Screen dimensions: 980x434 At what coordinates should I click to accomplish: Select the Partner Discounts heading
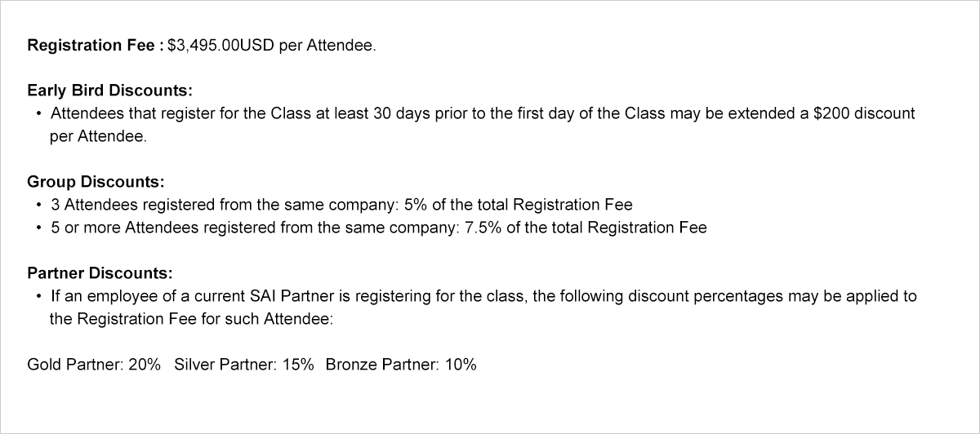pyautogui.click(x=100, y=273)
